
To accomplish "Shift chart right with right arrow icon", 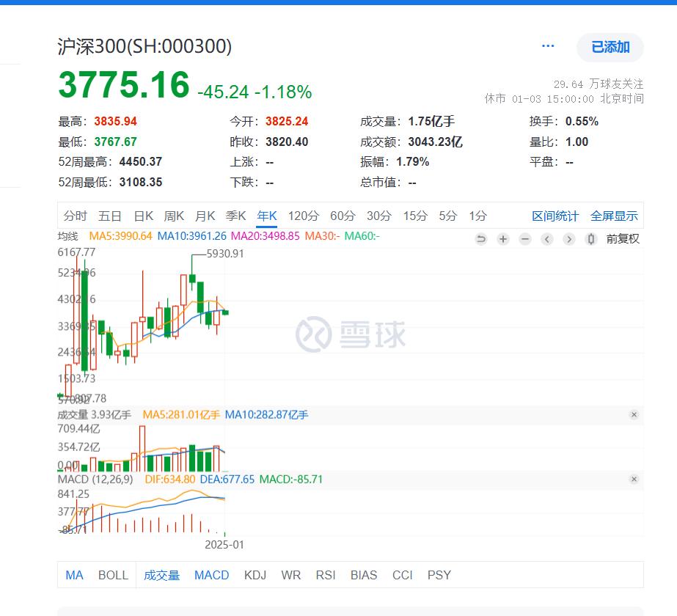I will point(569,239).
